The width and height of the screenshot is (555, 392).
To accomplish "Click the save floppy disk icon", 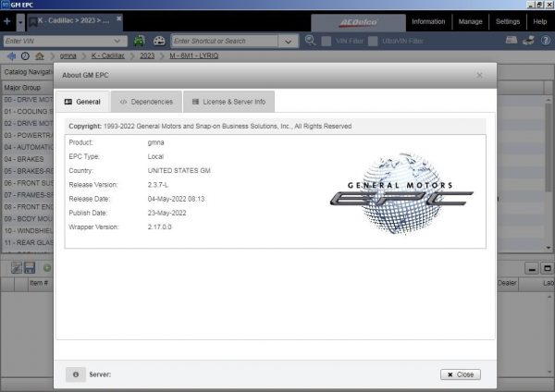I will (30, 268).
